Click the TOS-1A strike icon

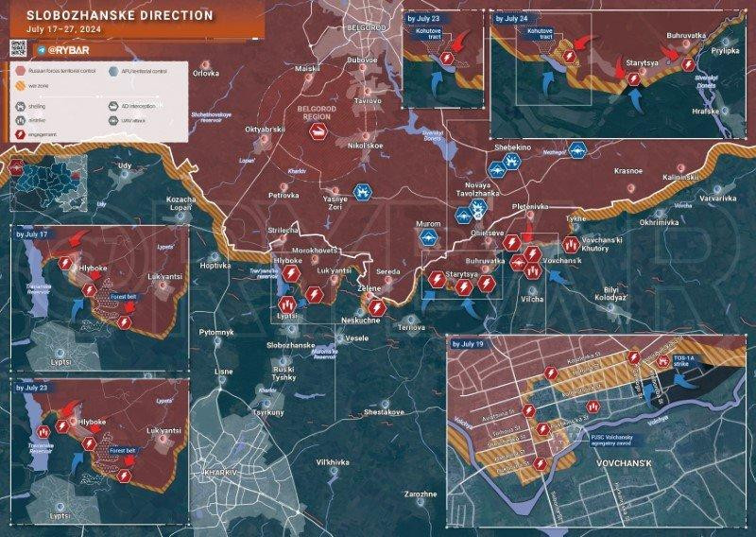663,360
